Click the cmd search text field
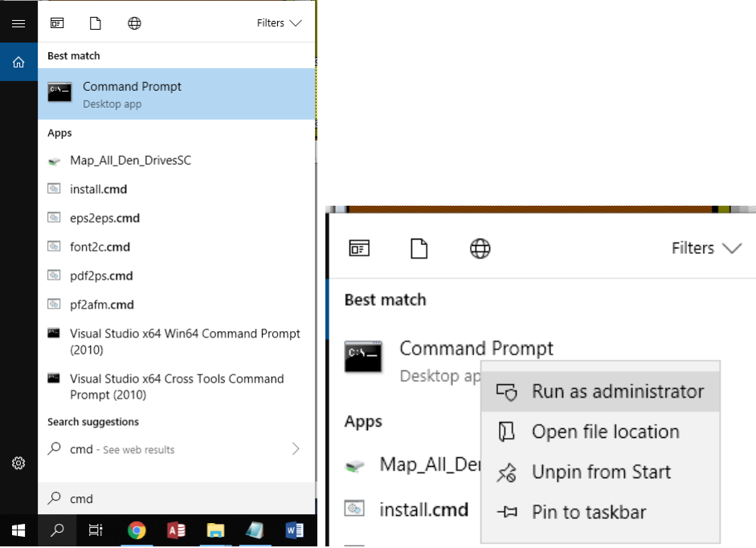Screen dimensions: 756x548 click(177, 498)
